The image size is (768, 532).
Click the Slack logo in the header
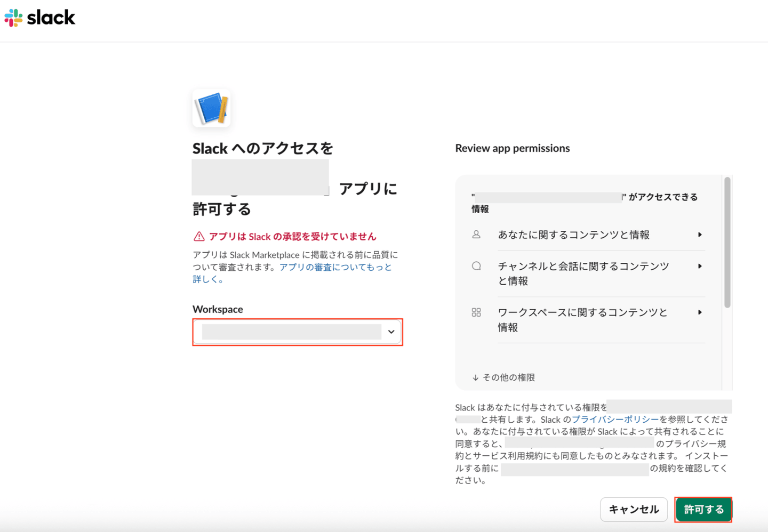[x=40, y=18]
